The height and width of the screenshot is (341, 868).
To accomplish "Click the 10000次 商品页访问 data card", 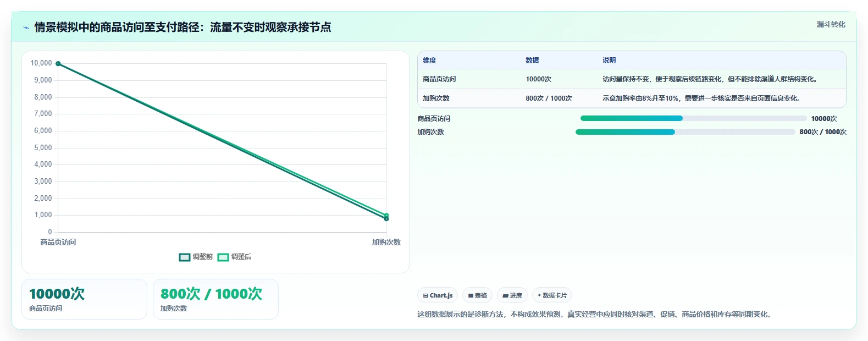I will [x=84, y=299].
